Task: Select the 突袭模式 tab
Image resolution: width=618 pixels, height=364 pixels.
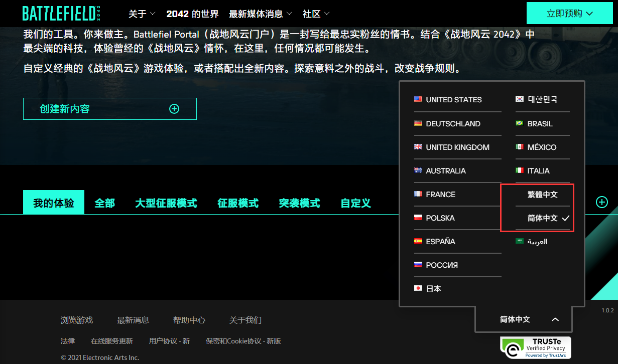Action: (300, 203)
